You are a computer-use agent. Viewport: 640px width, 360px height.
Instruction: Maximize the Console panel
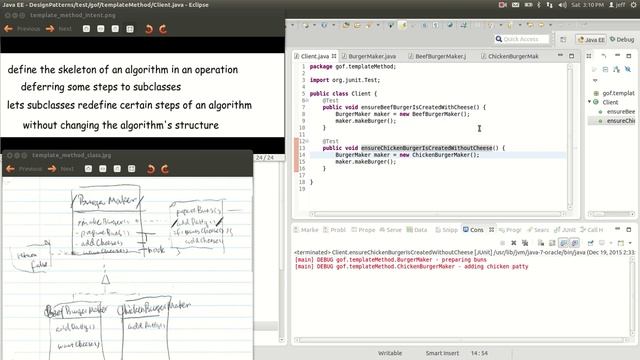pos(629,229)
